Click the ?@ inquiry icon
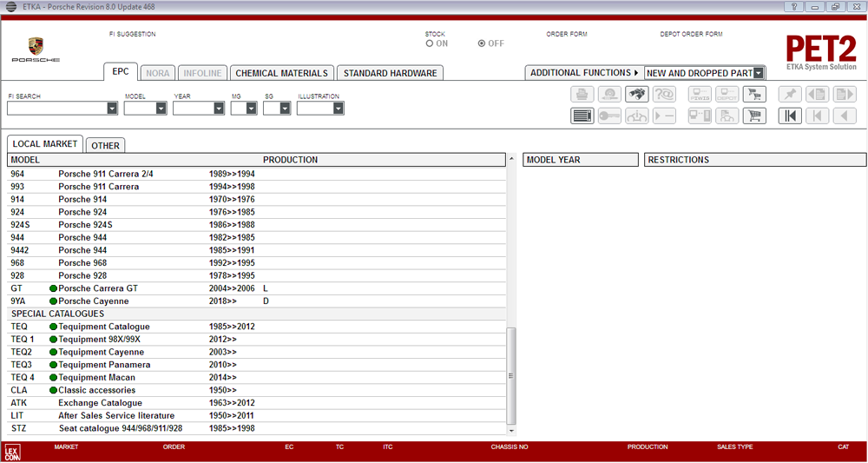The image size is (868, 463). [x=664, y=95]
